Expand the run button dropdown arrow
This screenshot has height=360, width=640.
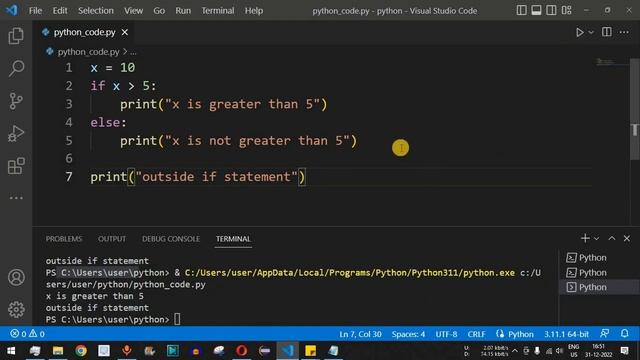591,32
